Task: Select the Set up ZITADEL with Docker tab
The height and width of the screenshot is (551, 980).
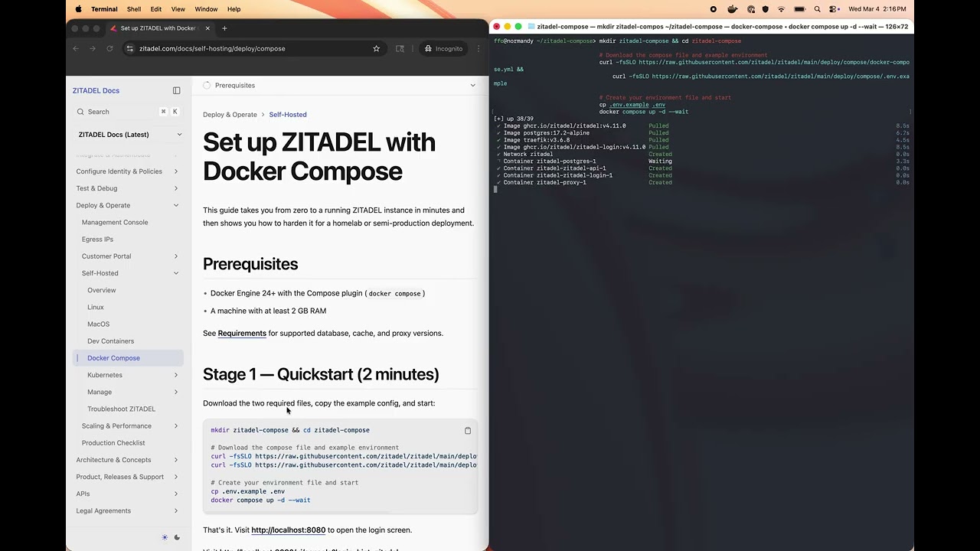Action: click(x=159, y=28)
